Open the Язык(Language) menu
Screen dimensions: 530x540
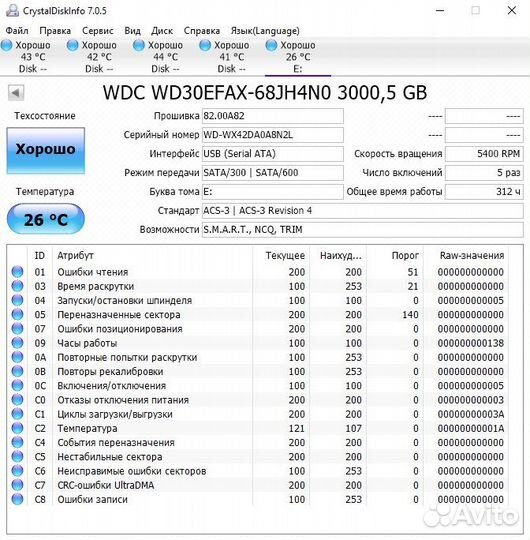pos(265,31)
